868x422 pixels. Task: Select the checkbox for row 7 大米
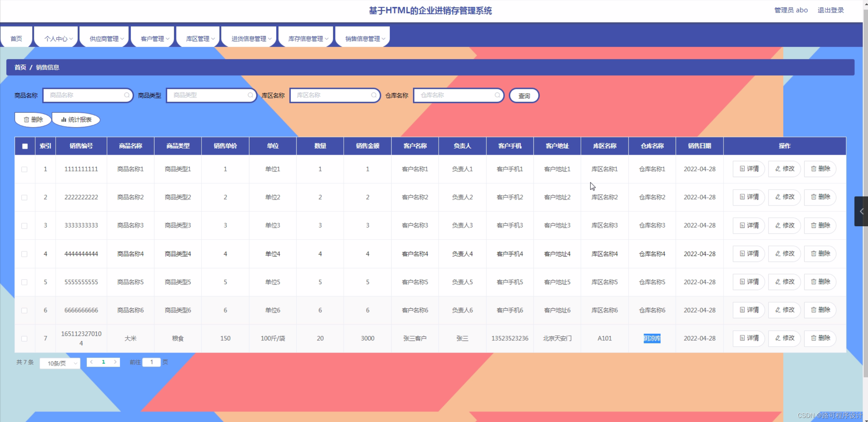24,338
